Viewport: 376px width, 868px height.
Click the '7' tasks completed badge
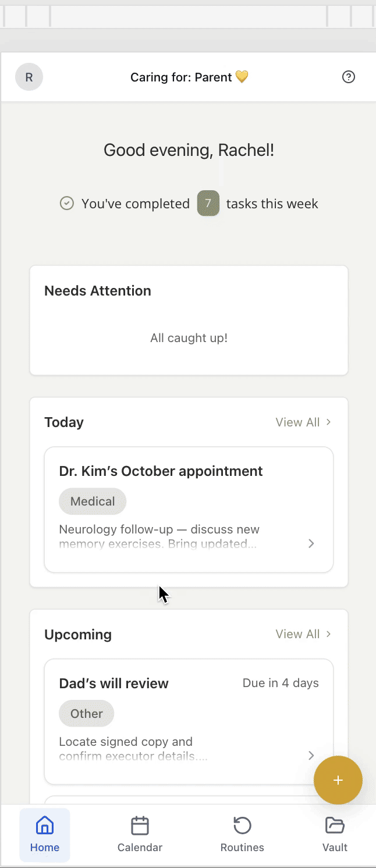208,203
